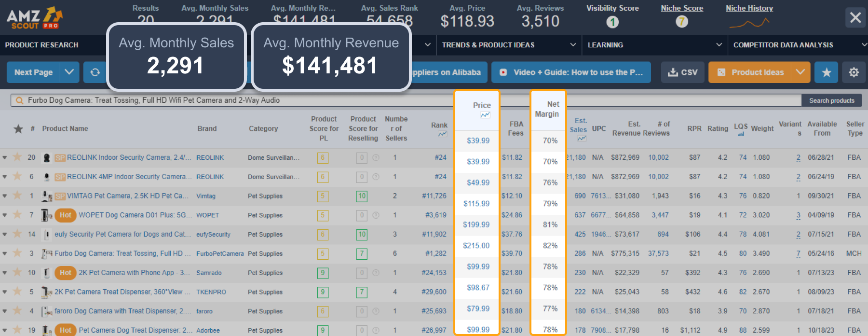Star the Furbo Dog Camera row
Screen dimensions: 868x336
point(17,252)
